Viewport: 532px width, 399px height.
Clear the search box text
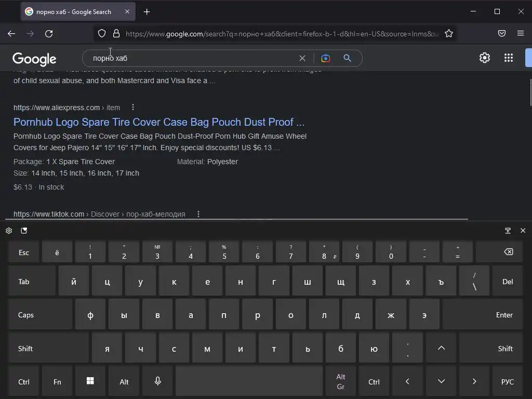302,58
